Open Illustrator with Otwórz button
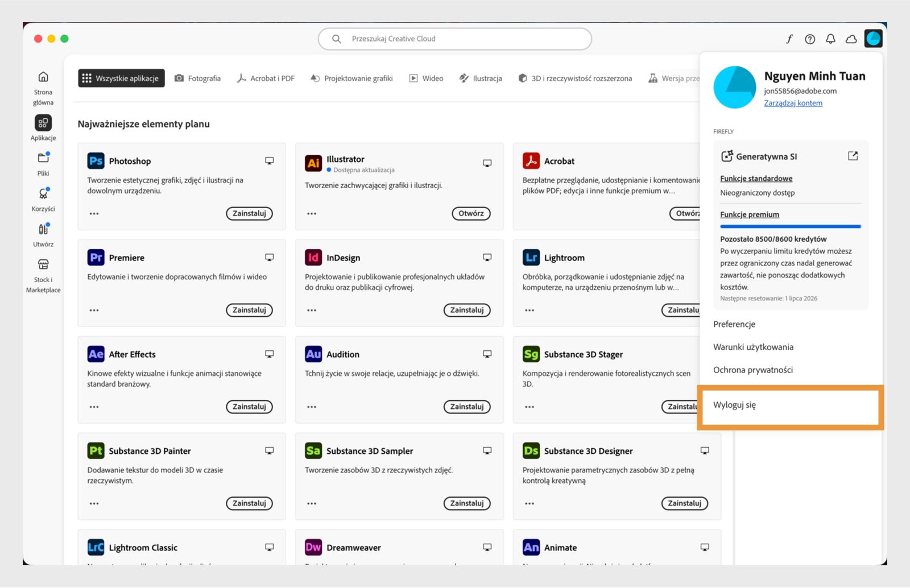This screenshot has width=910, height=588. point(471,214)
